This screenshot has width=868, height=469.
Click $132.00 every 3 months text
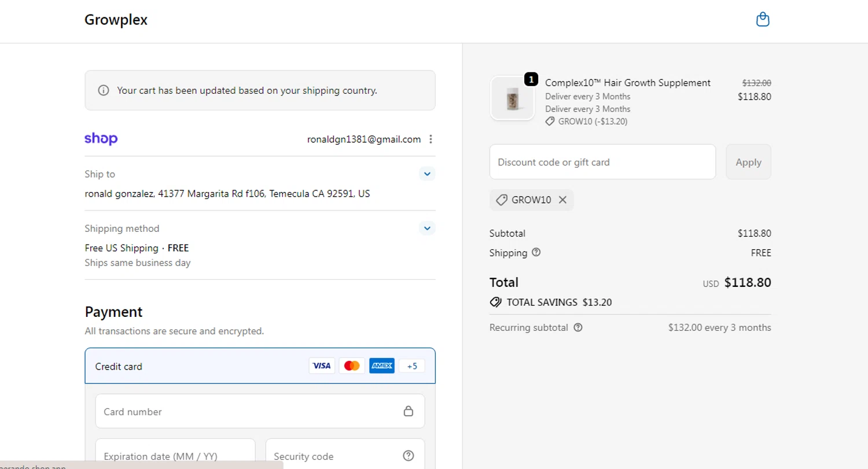click(720, 327)
